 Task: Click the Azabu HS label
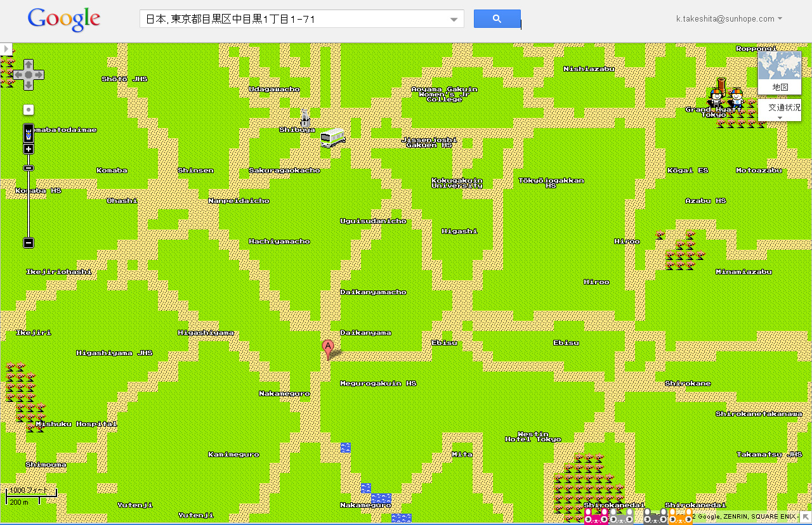point(705,201)
